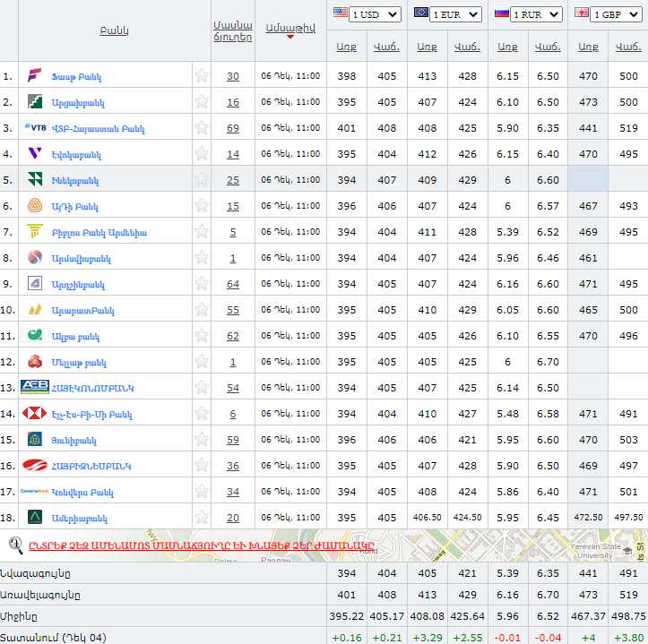
Task: Open branch count 69 link in row 3
Action: tap(233, 128)
